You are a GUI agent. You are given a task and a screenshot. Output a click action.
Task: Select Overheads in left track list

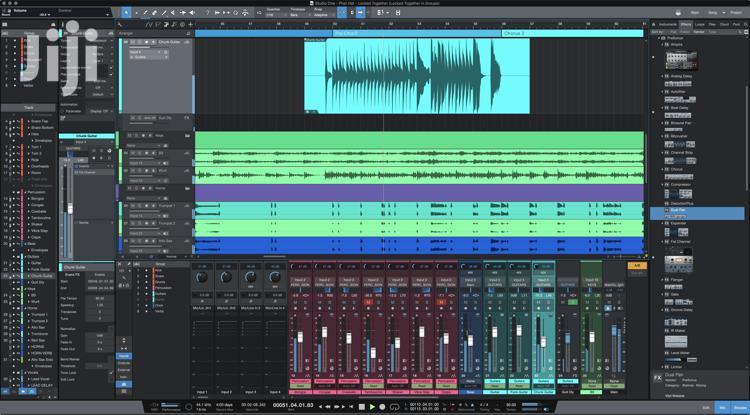(40, 166)
